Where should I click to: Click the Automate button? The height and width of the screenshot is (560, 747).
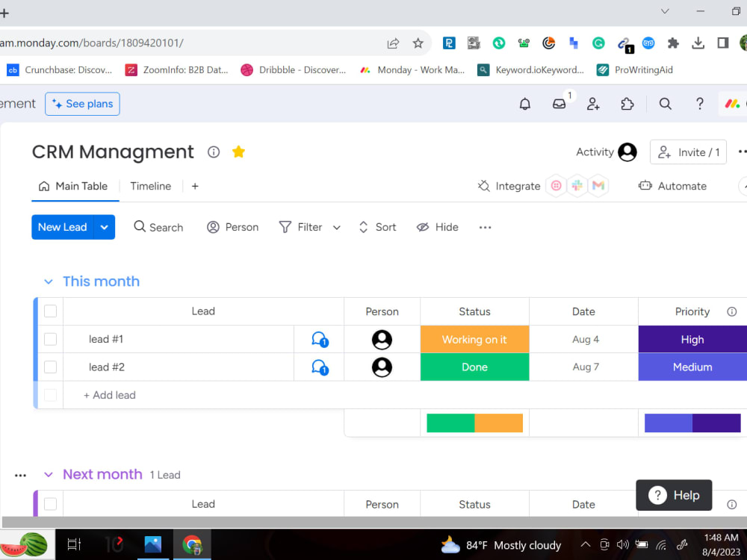[673, 186]
